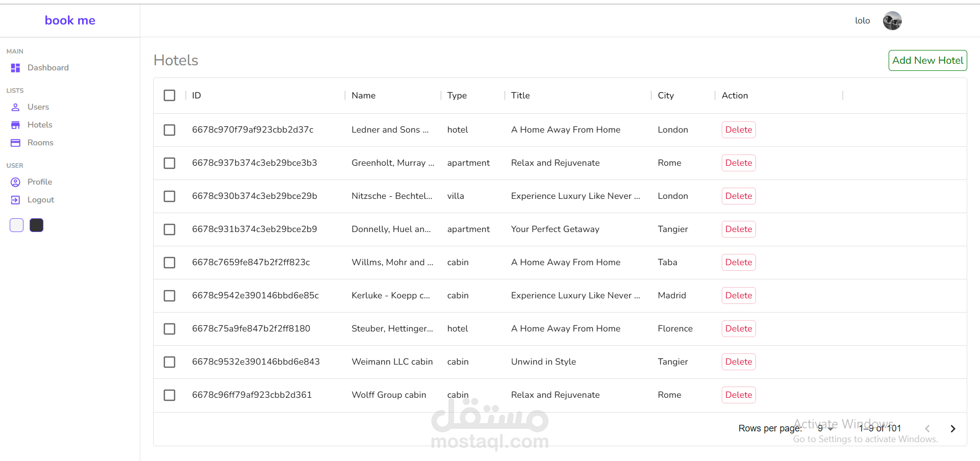Select the light theme color swatch
This screenshot has height=461, width=980.
[x=16, y=225]
